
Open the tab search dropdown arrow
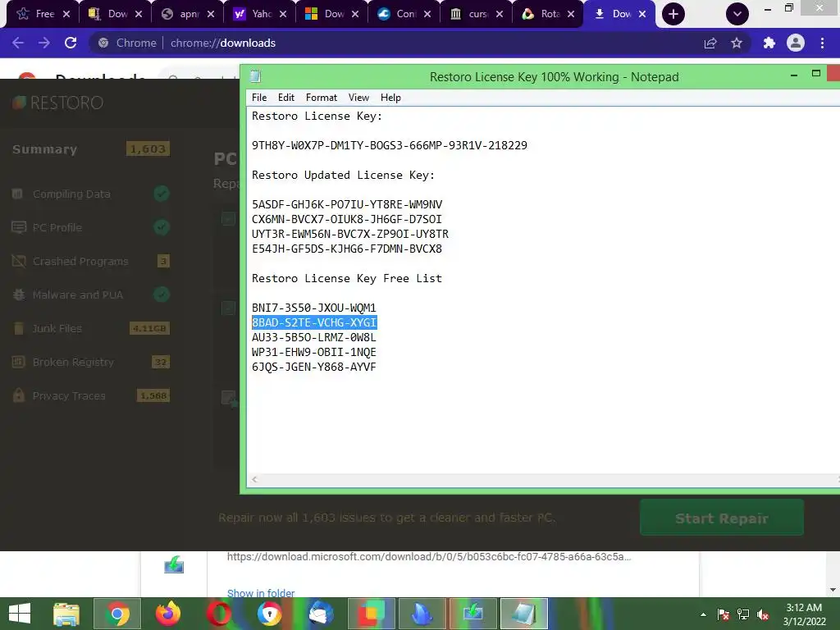click(x=737, y=14)
